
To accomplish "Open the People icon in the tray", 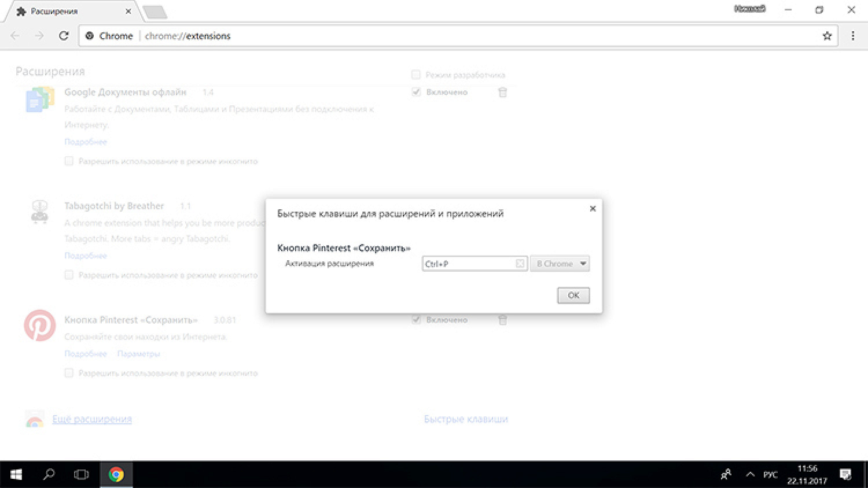I will [726, 475].
